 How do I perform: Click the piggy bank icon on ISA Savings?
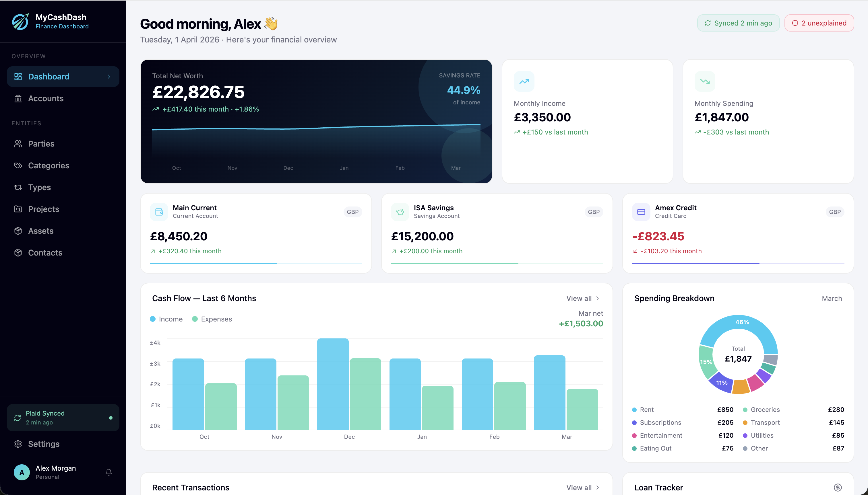[x=400, y=211]
